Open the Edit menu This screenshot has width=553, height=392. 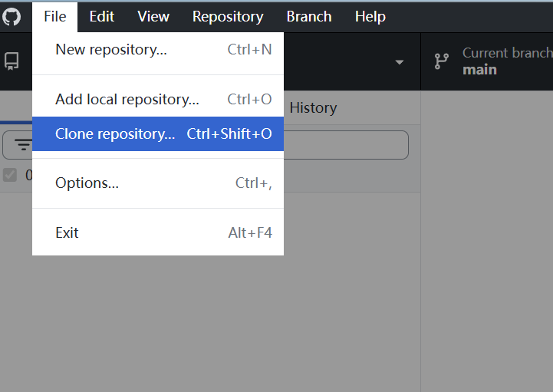[101, 16]
